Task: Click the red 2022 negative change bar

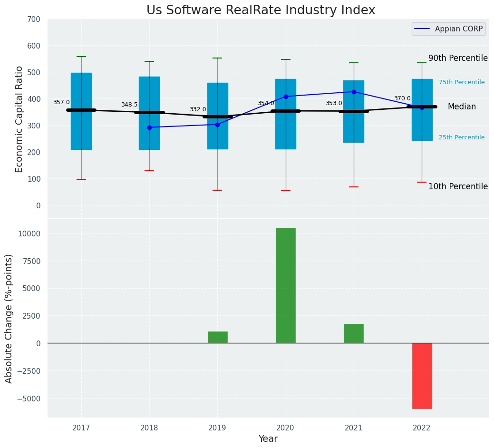Action: [422, 376]
